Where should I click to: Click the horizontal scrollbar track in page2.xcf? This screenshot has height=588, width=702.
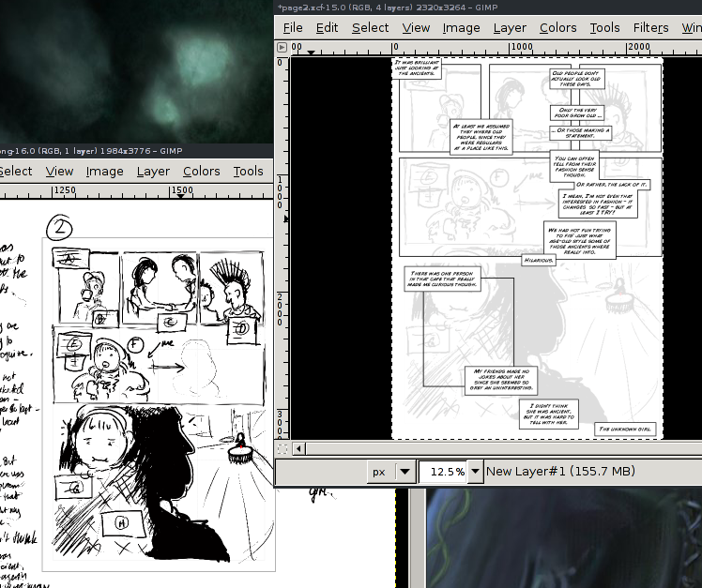coord(504,448)
